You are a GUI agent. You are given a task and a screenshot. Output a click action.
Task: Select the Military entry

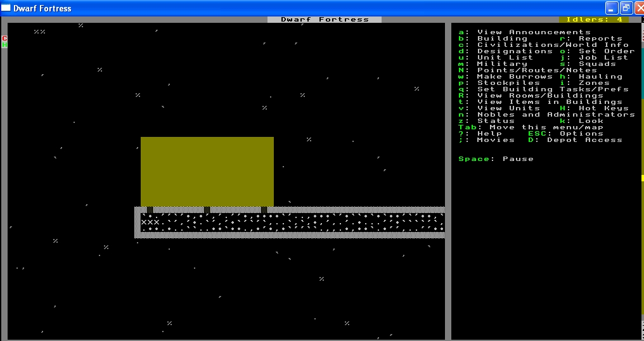tap(493, 63)
